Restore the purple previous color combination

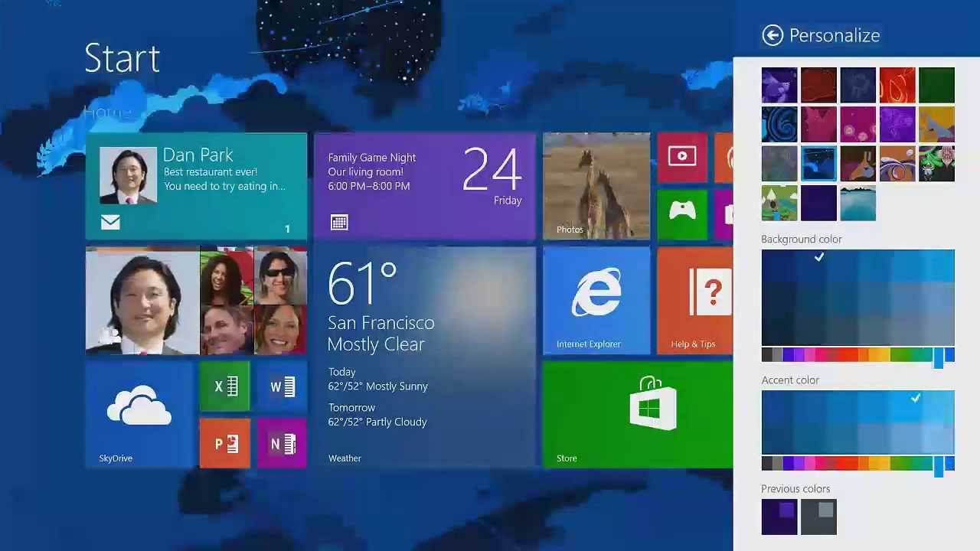(779, 517)
